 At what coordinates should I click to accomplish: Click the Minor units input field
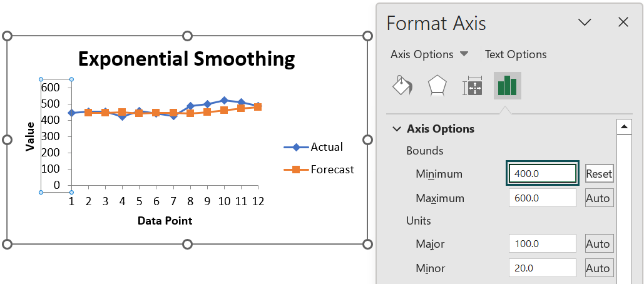click(x=542, y=268)
